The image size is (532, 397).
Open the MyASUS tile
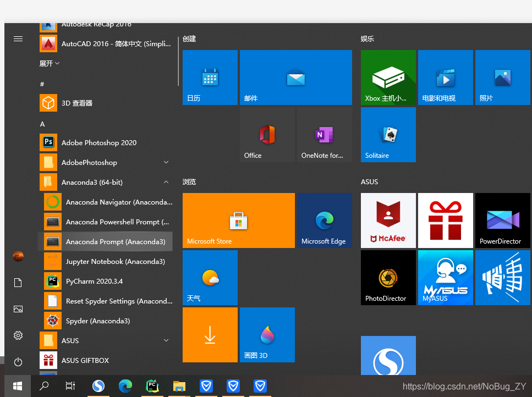click(446, 278)
